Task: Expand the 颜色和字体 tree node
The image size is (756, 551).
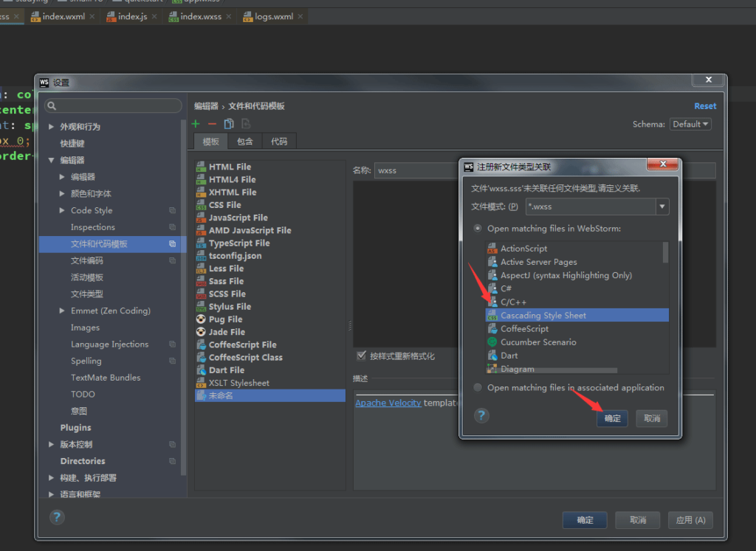Action: point(62,193)
